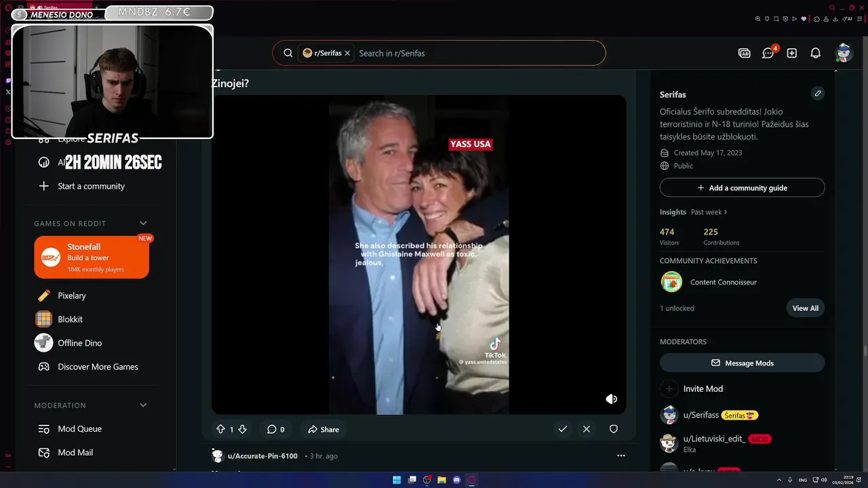Click the search magnifier icon

click(x=288, y=53)
